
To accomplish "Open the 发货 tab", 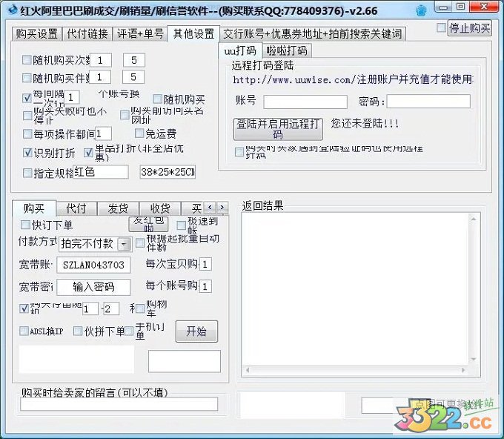I will coord(118,208).
